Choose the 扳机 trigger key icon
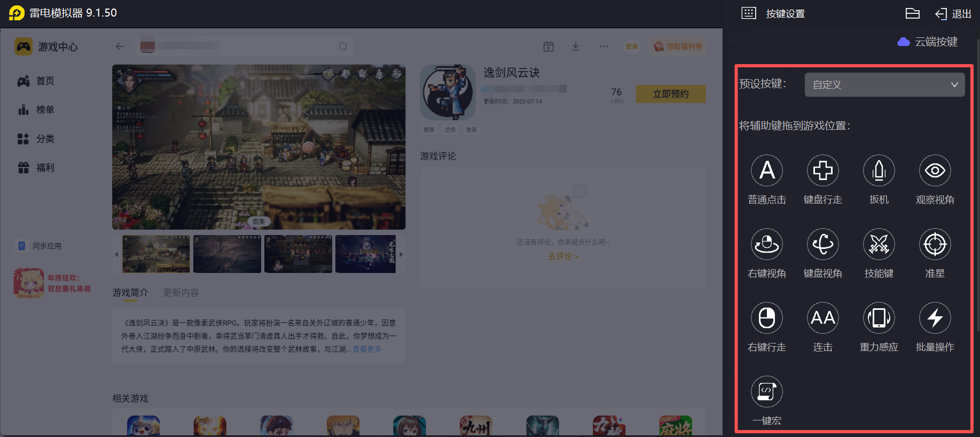This screenshot has width=980, height=437. point(879,170)
